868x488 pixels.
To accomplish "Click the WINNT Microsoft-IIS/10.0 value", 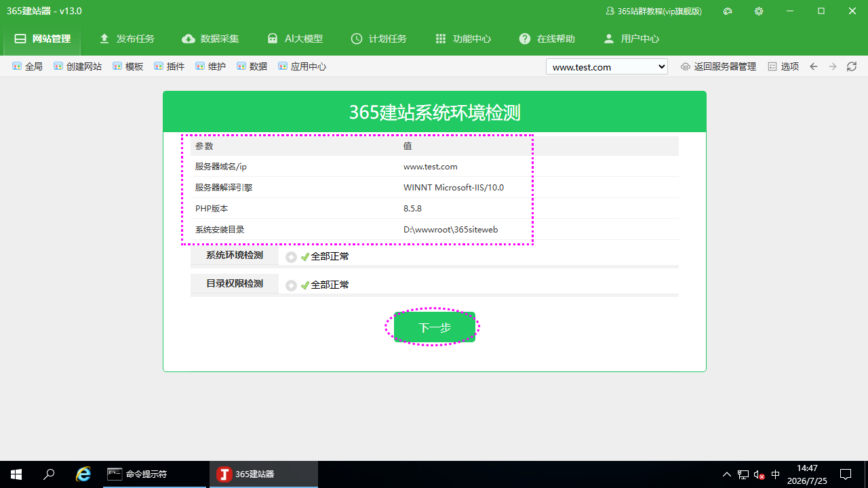I will point(454,188).
